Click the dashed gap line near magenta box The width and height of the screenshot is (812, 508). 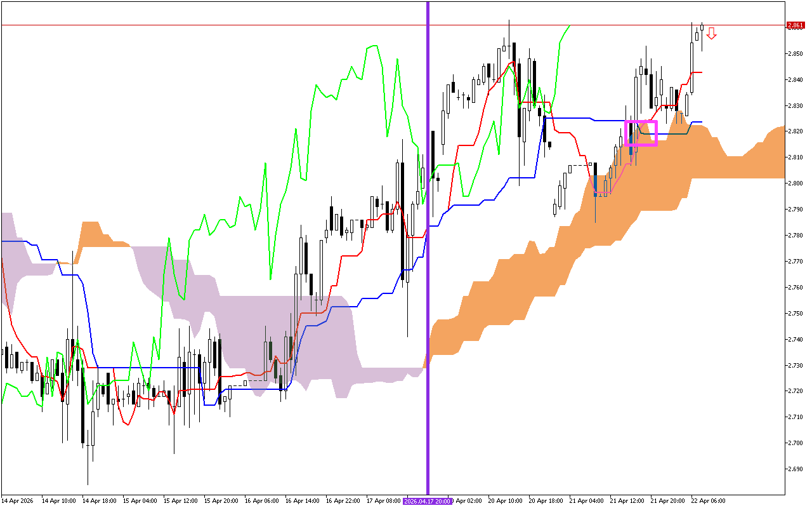coord(579,164)
